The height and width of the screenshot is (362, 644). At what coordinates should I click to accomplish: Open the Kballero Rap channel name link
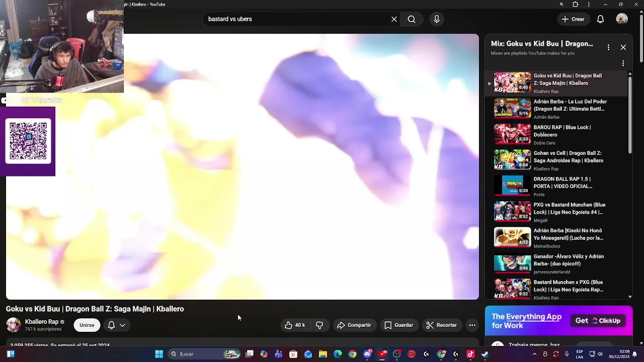click(x=42, y=322)
